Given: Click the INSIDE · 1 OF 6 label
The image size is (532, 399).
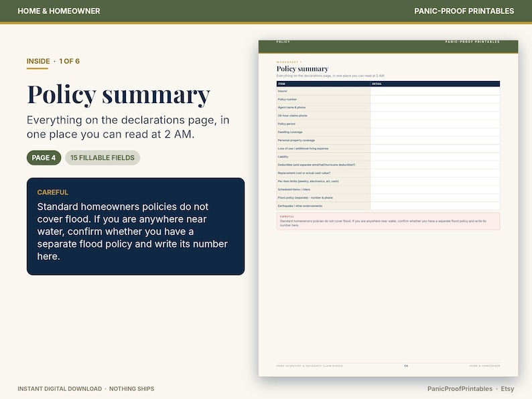Looking at the screenshot, I should point(53,62).
